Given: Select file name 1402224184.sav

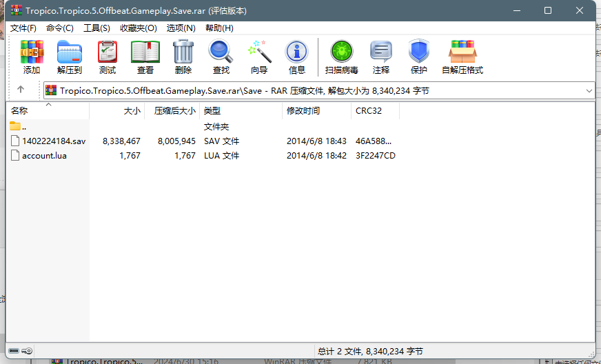Looking at the screenshot, I should (54, 141).
